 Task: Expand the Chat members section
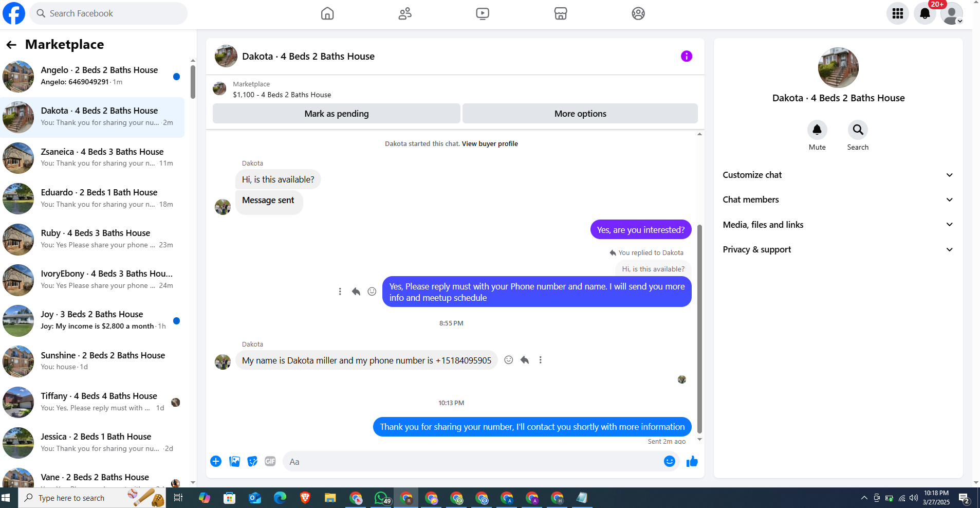click(838, 199)
